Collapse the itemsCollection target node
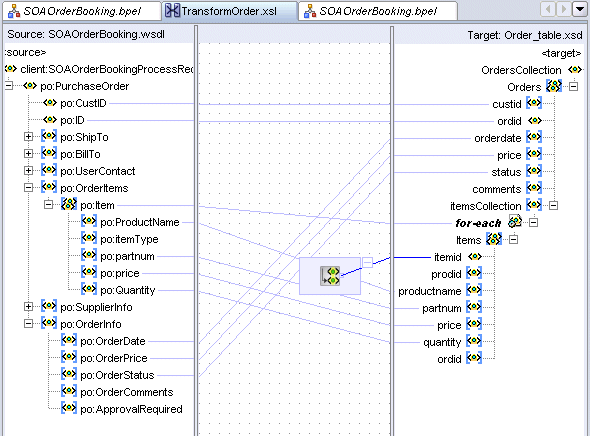 [x=553, y=205]
